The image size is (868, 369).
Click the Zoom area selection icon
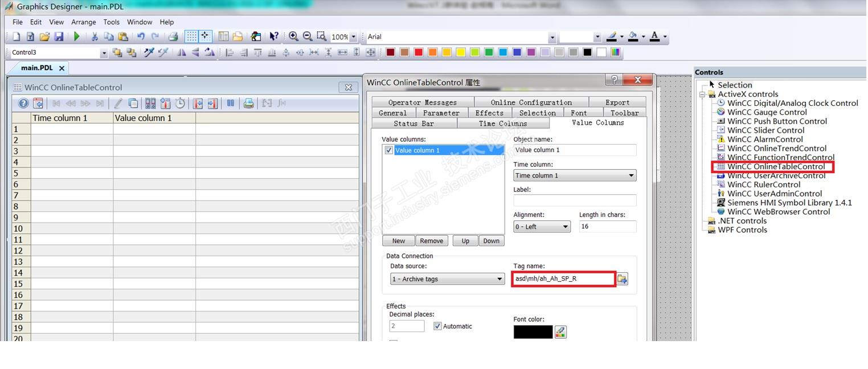(321, 36)
